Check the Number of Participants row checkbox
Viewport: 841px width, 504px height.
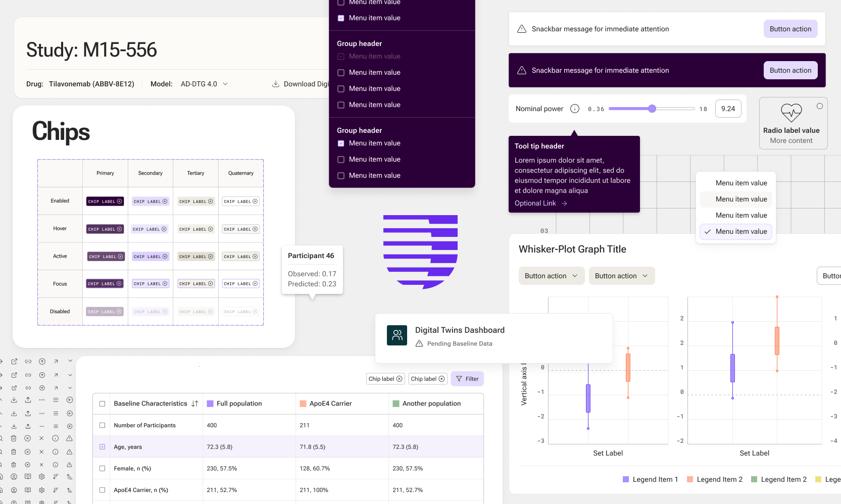pos(103,425)
